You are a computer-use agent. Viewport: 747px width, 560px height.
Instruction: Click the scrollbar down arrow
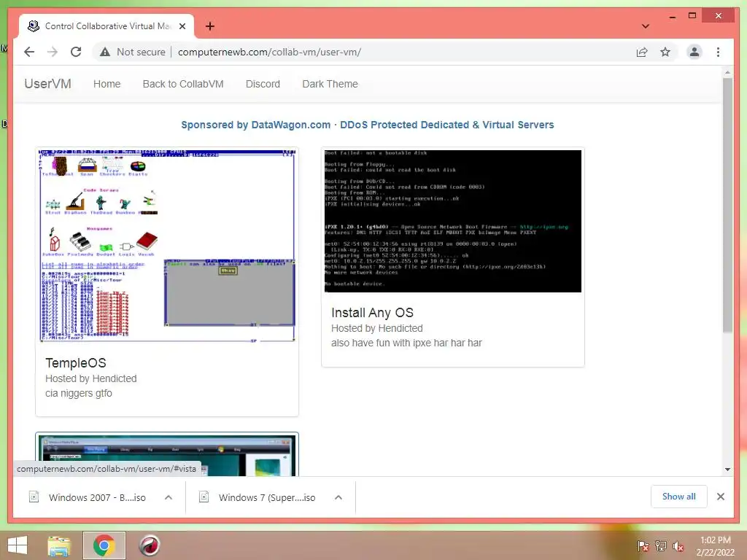tap(727, 470)
